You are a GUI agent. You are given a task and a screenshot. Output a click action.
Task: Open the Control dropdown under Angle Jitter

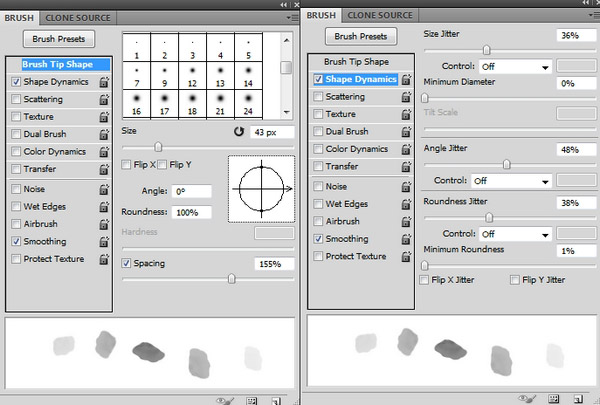[511, 181]
